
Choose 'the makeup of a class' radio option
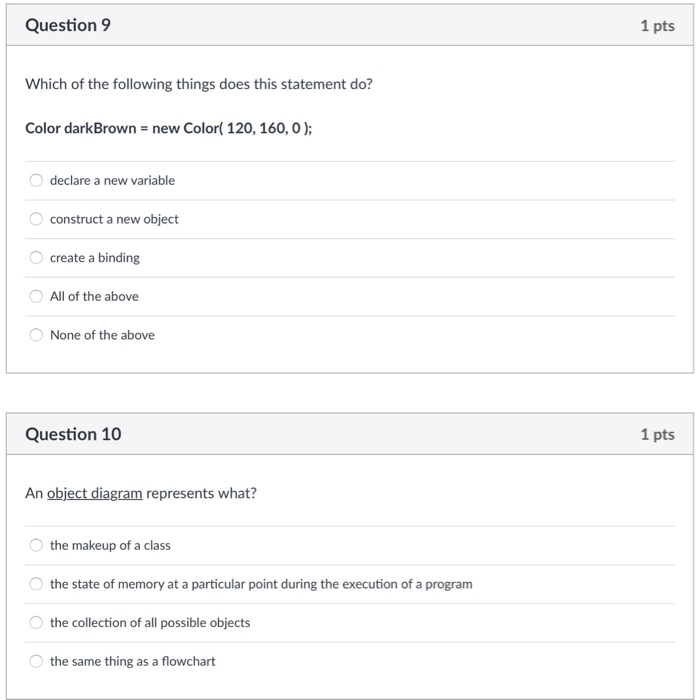(x=36, y=545)
